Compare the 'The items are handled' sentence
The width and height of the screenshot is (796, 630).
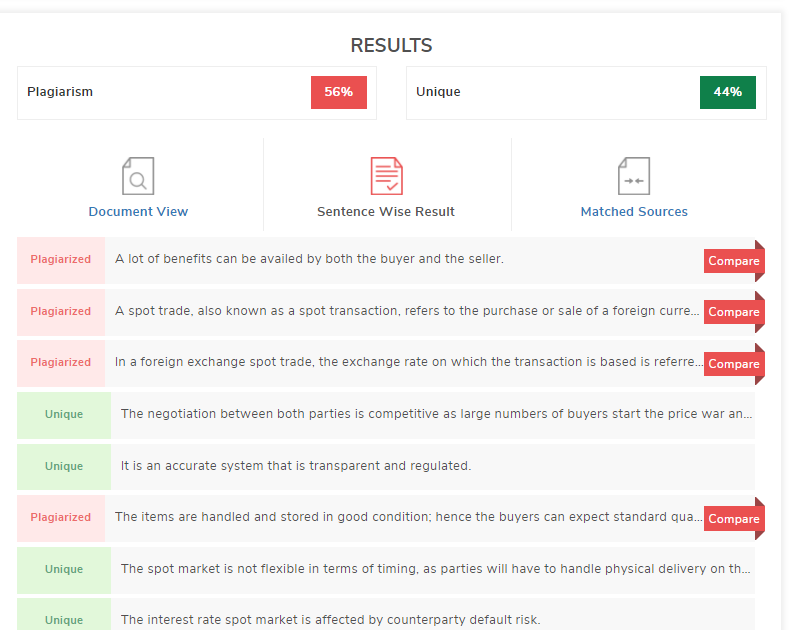(x=734, y=519)
